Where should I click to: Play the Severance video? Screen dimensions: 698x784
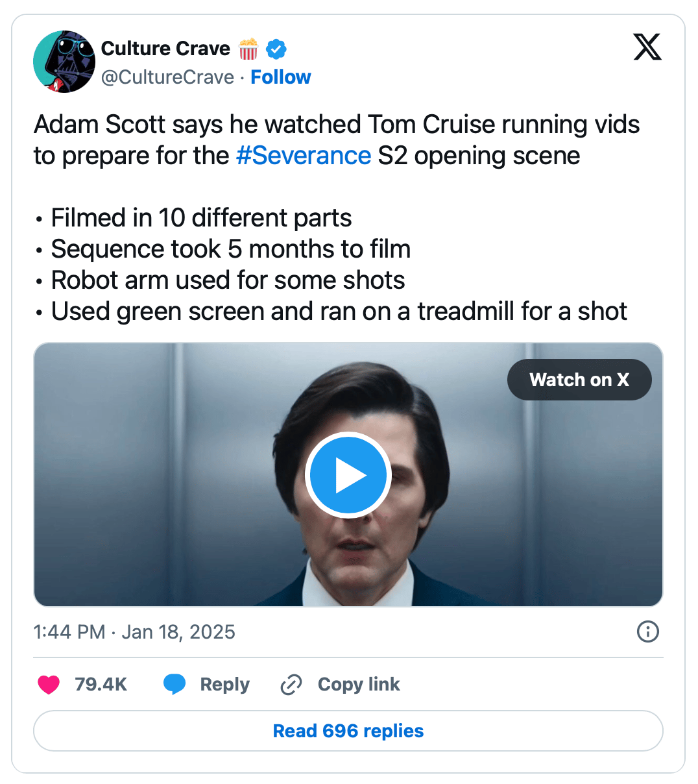348,475
